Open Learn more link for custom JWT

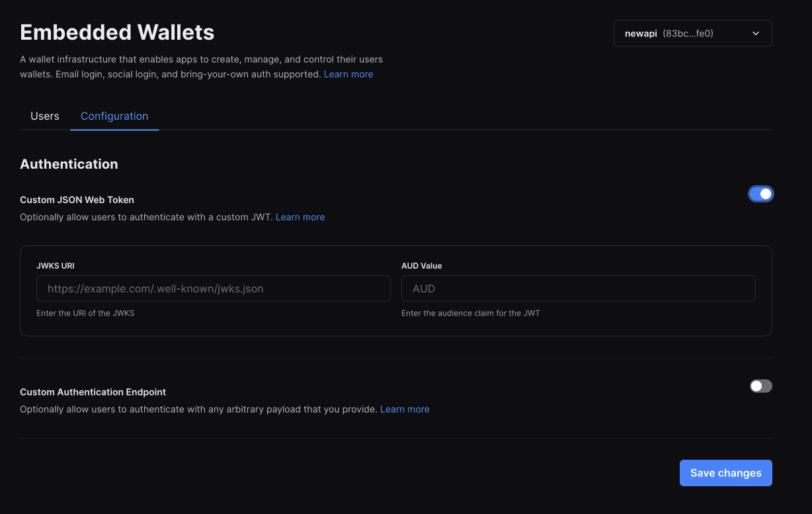click(300, 217)
